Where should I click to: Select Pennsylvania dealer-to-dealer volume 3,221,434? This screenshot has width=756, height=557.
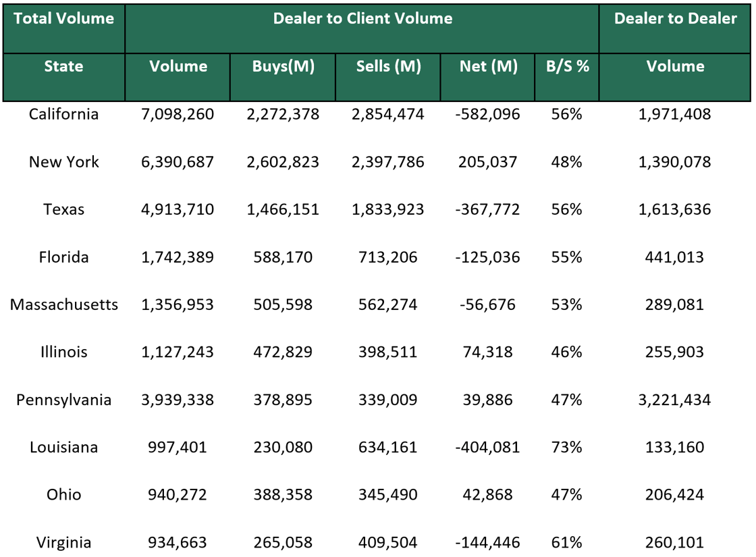pyautogui.click(x=675, y=400)
